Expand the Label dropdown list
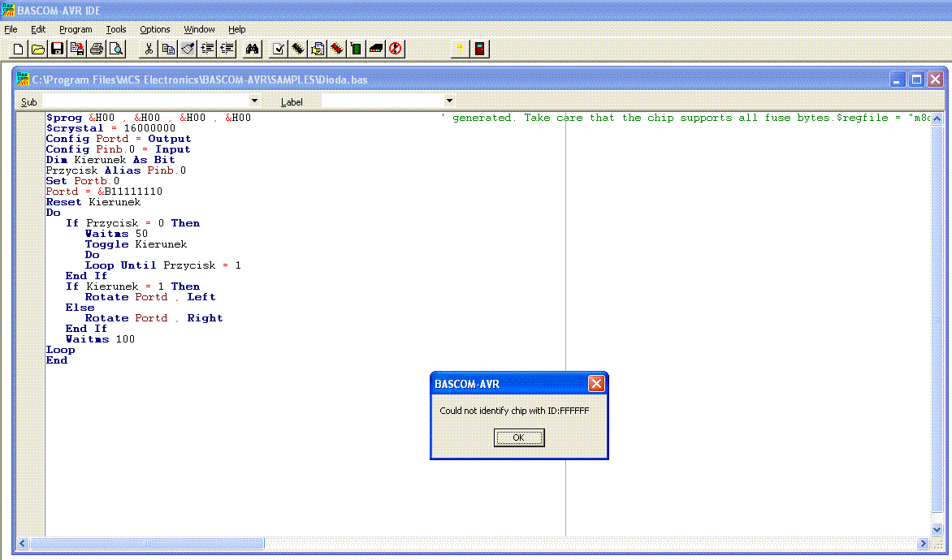The height and width of the screenshot is (560, 952). (449, 101)
